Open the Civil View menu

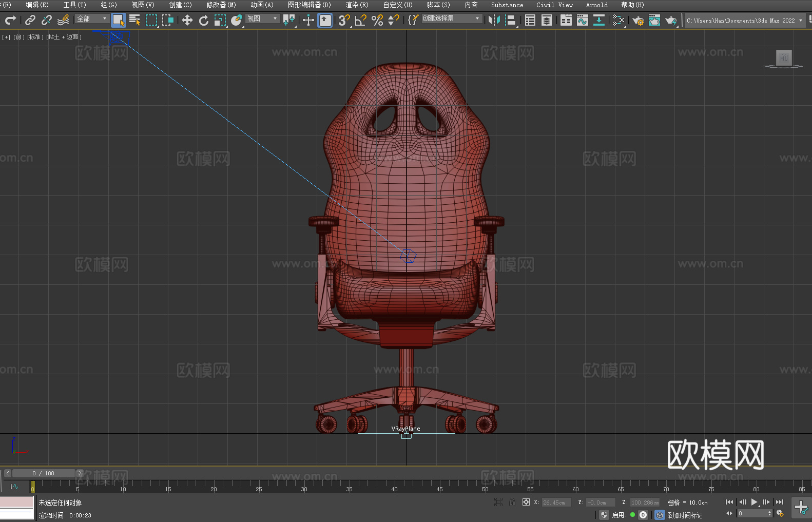tap(554, 5)
